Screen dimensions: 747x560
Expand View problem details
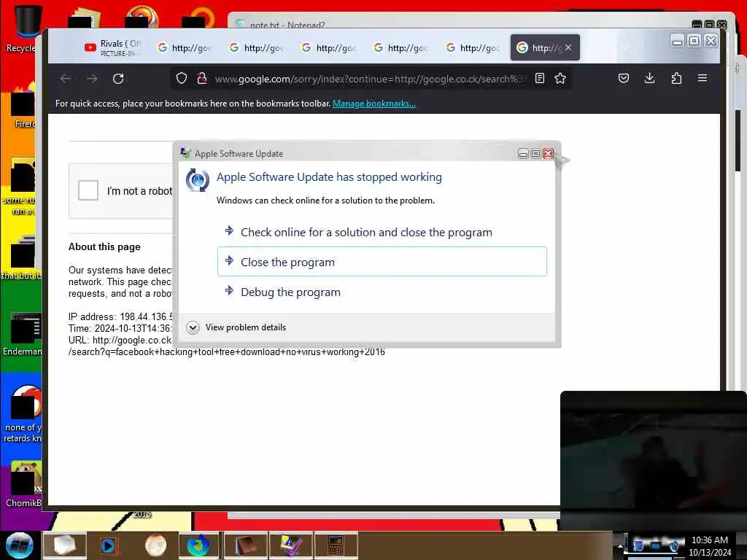click(x=237, y=327)
